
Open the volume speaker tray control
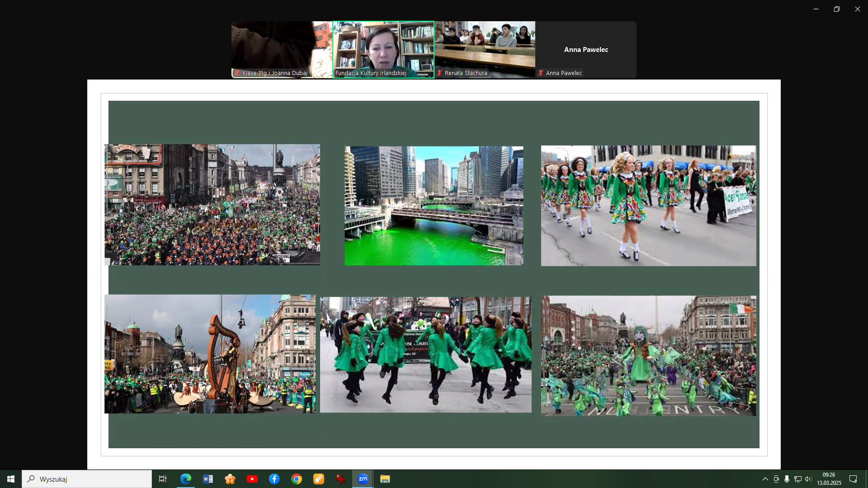pos(808,479)
